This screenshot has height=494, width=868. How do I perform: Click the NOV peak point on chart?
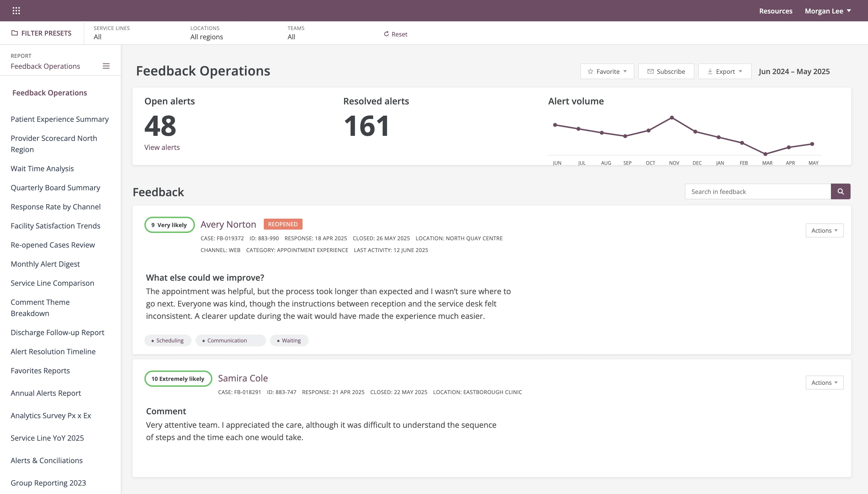(672, 118)
